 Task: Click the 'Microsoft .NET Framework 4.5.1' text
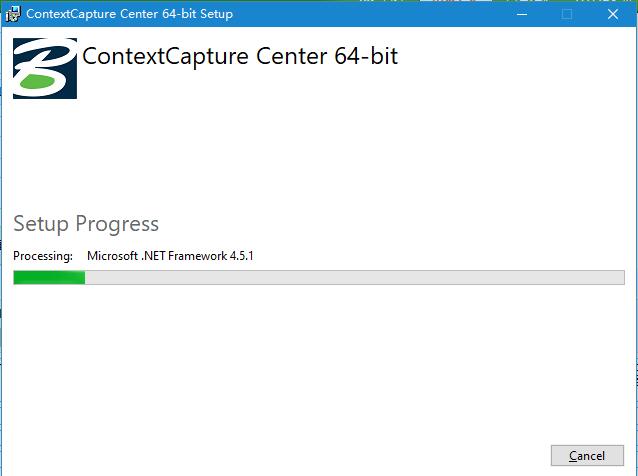tap(170, 256)
